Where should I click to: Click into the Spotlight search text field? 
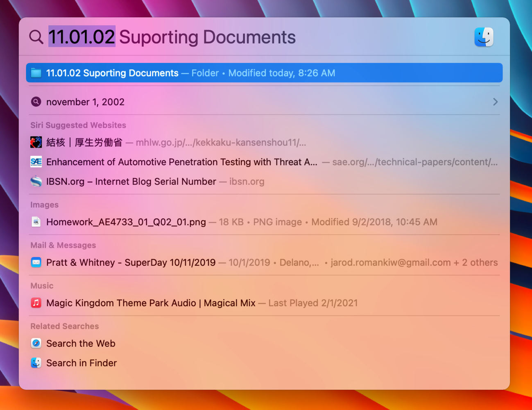pyautogui.click(x=258, y=37)
